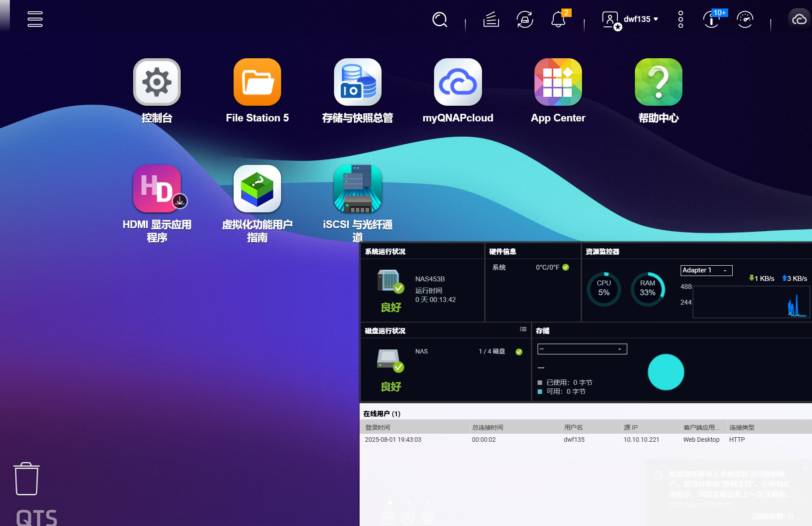Sort by 用户名 column
This screenshot has height=526, width=812.
click(x=591, y=427)
